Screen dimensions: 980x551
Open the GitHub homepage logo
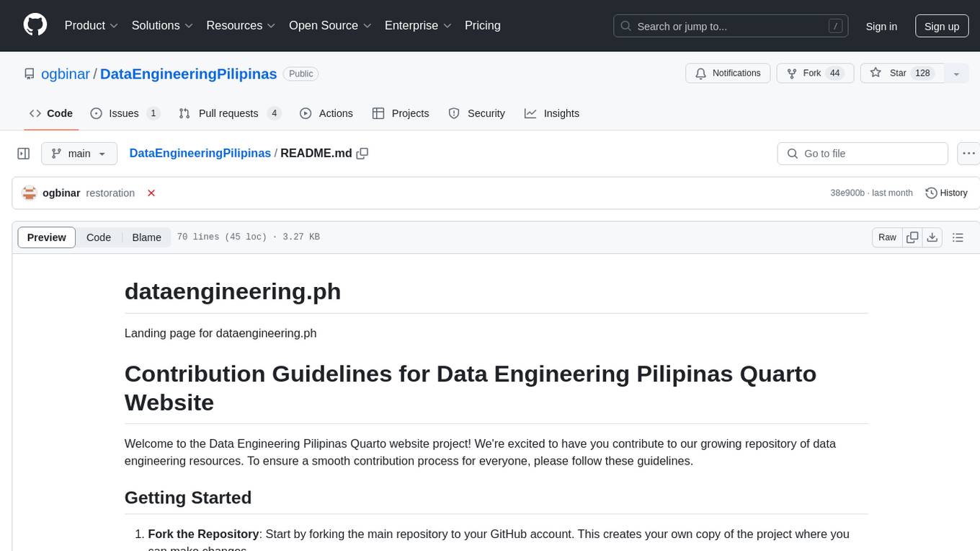35,25
